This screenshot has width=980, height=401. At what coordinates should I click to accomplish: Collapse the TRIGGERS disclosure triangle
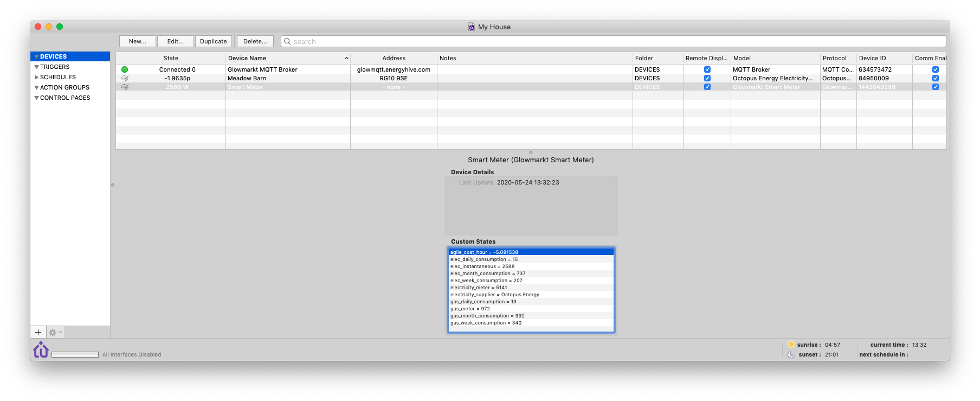pyautogui.click(x=36, y=67)
